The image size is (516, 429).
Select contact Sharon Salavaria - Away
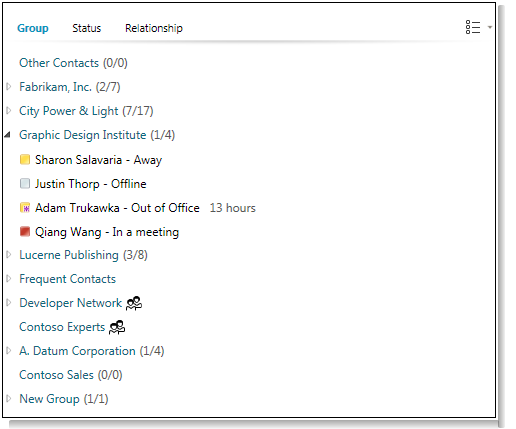click(x=99, y=160)
